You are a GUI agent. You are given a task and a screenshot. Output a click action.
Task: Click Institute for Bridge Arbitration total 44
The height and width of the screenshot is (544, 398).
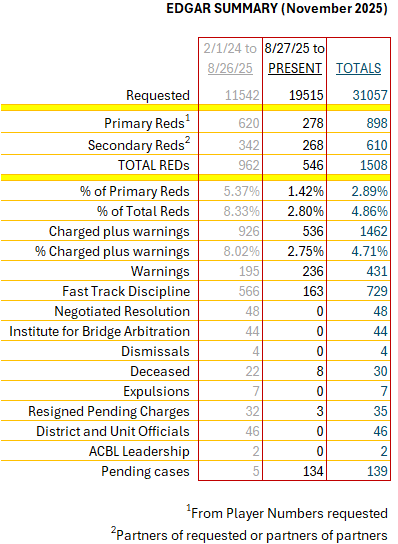(x=380, y=331)
